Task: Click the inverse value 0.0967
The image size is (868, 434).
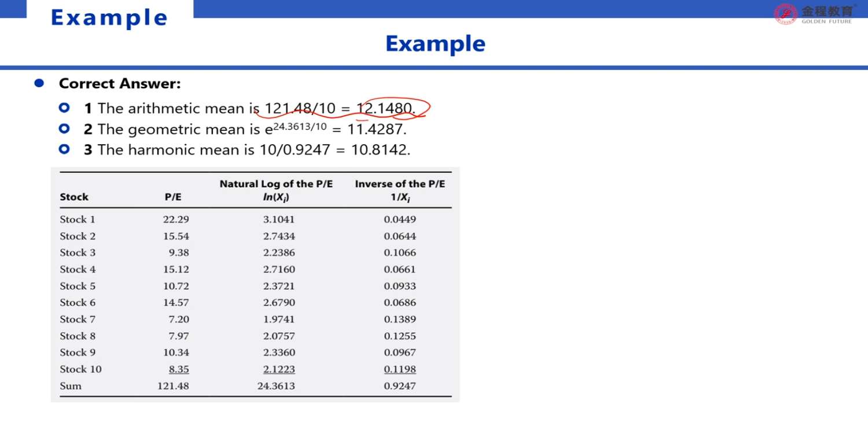Action: click(400, 352)
